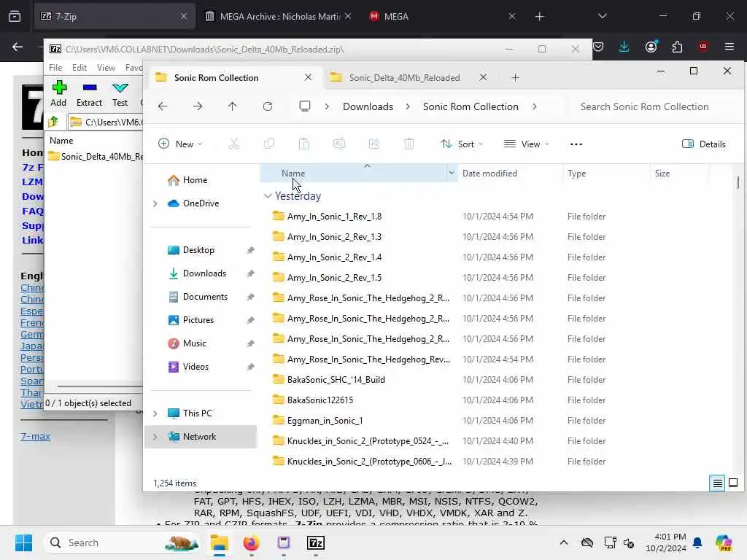
Task: Open 7-Zip from the taskbar
Action: pyautogui.click(x=316, y=542)
